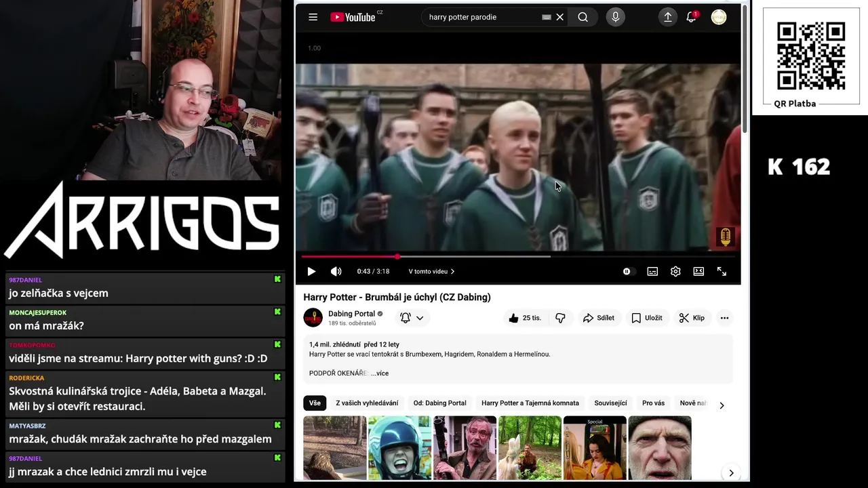The width and height of the screenshot is (868, 488).
Task: Open the Dabing Portal channel avatar
Action: (313, 317)
